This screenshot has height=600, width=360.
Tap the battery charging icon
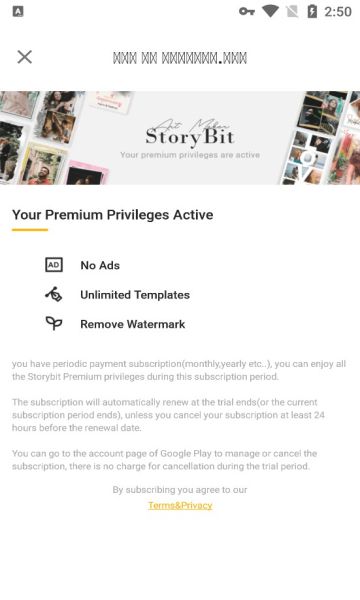(312, 11)
